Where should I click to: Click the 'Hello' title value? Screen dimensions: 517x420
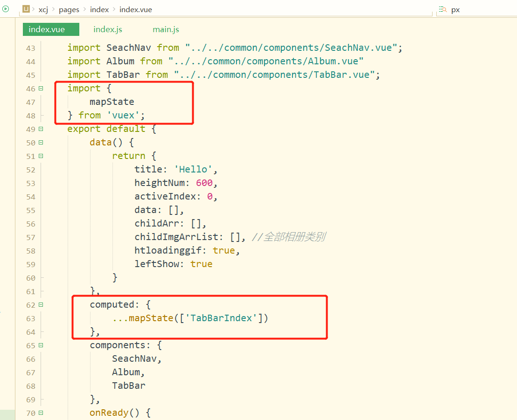point(193,169)
